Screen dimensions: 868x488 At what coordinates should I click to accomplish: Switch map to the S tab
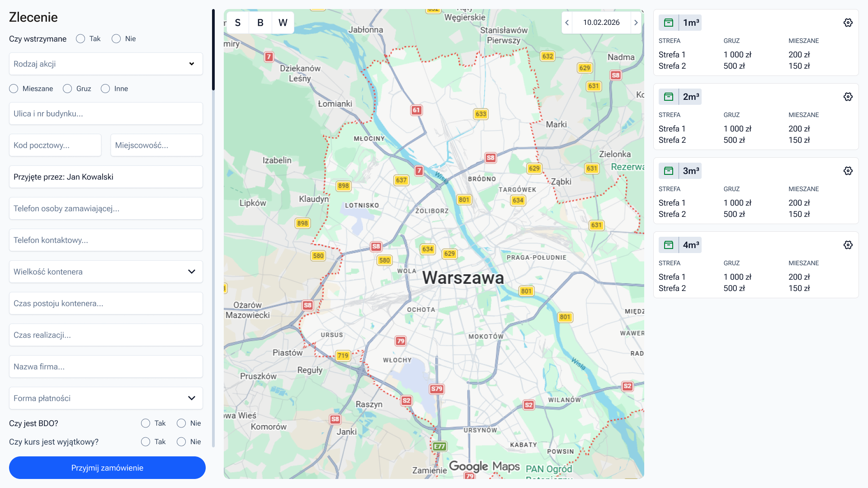point(238,23)
